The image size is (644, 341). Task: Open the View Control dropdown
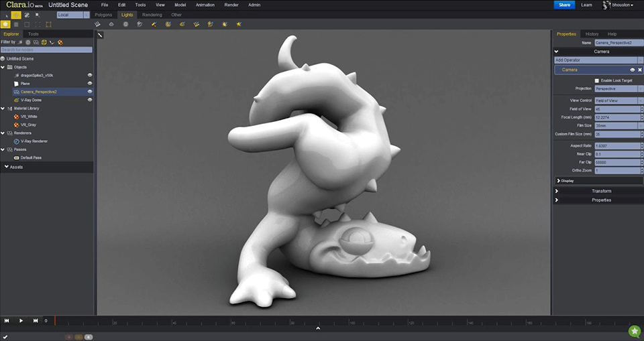pyautogui.click(x=619, y=100)
